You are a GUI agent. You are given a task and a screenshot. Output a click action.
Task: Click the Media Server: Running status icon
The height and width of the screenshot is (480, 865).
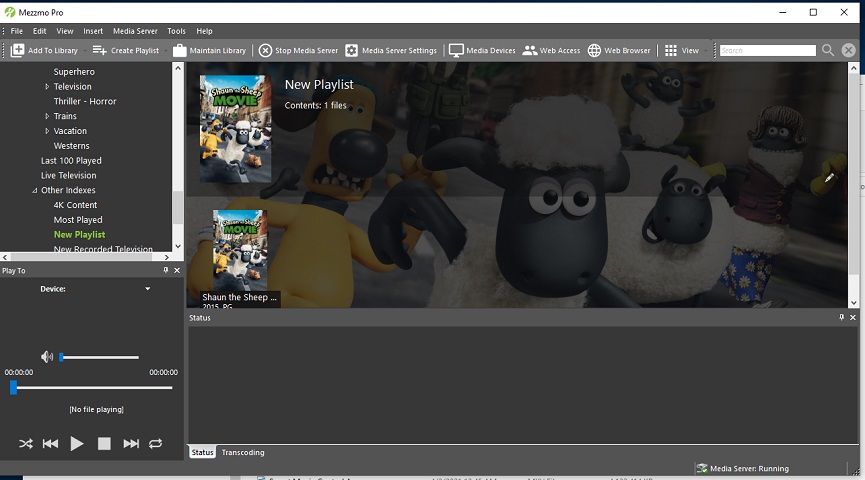(702, 468)
